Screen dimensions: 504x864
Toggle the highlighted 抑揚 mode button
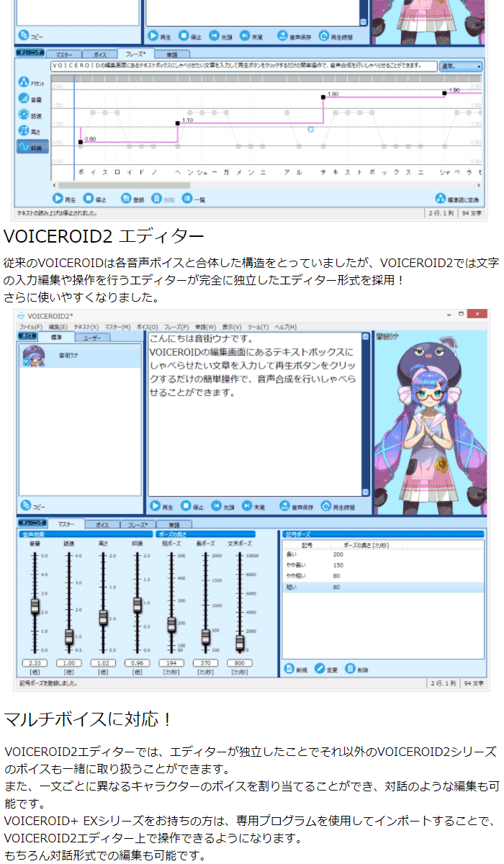(x=32, y=147)
